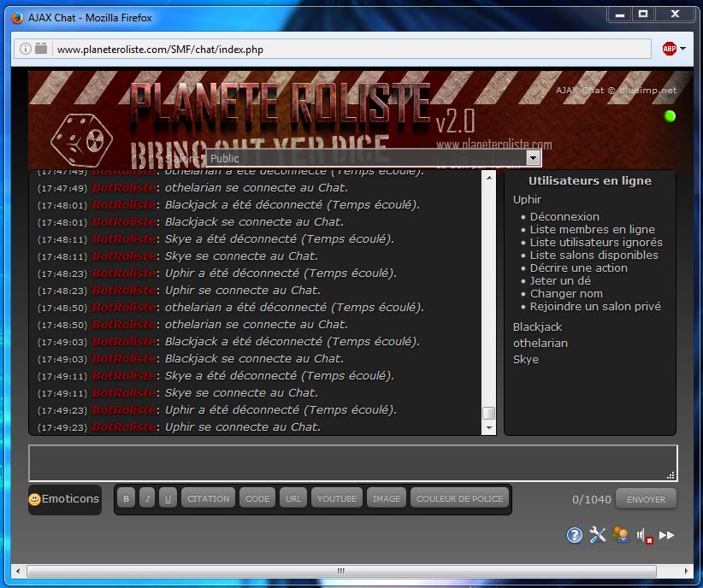Image resolution: width=703 pixels, height=588 pixels.
Task: Open COULEUR DE POLICE font color picker
Action: click(x=460, y=499)
